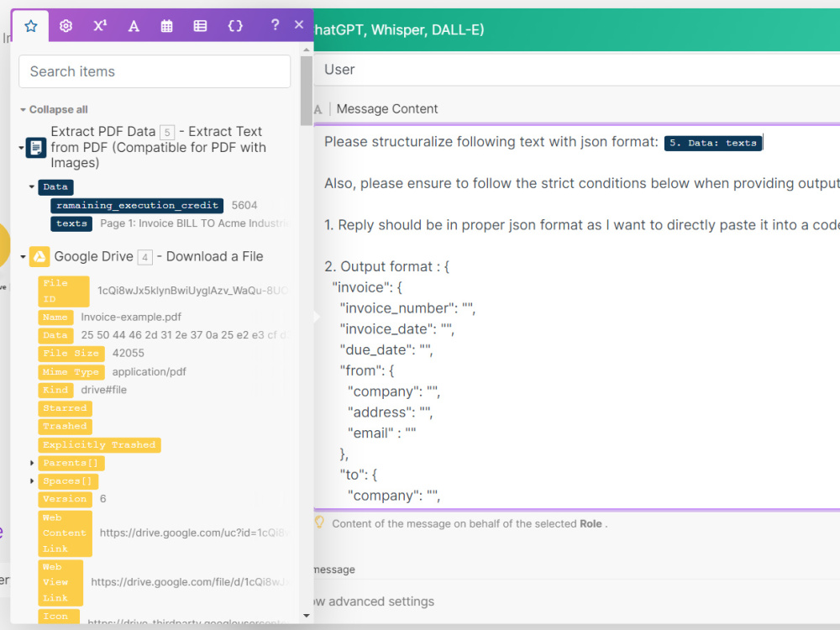Image resolution: width=840 pixels, height=630 pixels.
Task: Insert Kind variable pill
Action: point(55,390)
